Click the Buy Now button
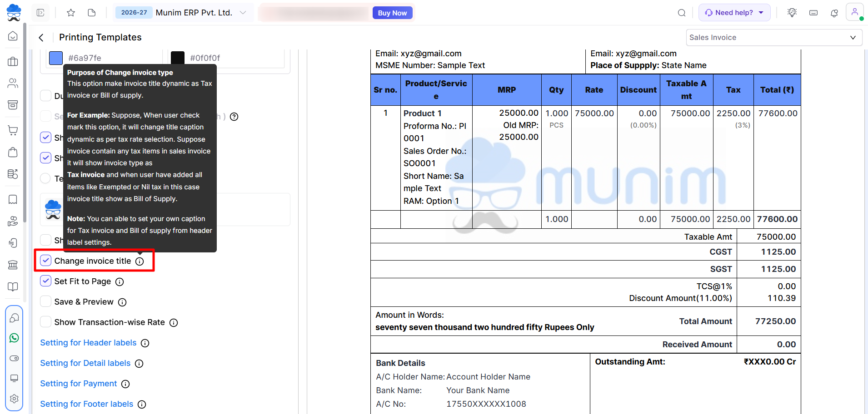The width and height of the screenshot is (868, 414). (x=392, y=13)
